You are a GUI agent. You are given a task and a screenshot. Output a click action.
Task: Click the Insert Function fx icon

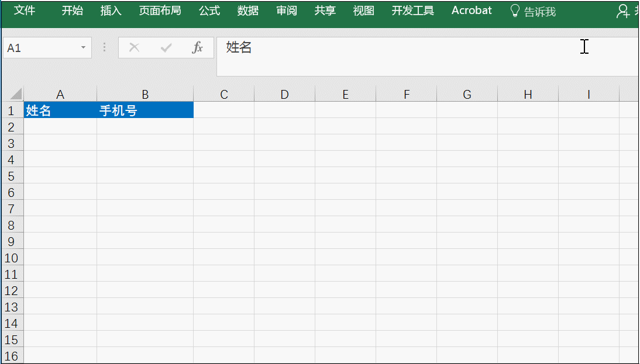tap(198, 48)
